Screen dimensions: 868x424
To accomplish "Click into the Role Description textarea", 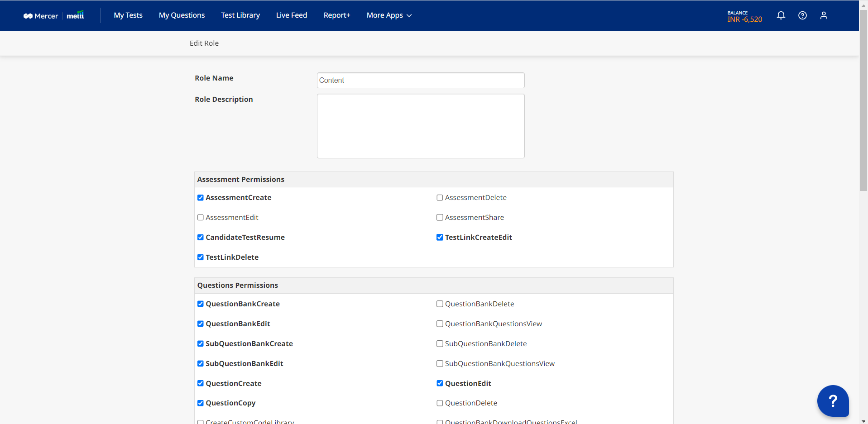I will point(420,126).
